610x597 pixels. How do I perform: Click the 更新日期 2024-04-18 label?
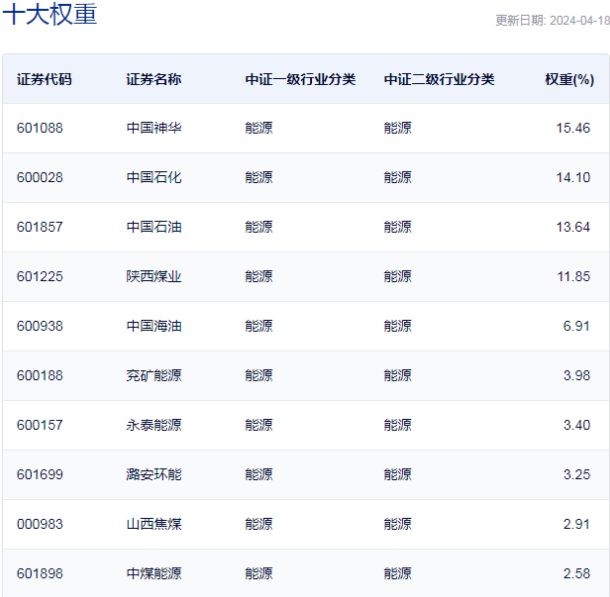(551, 21)
